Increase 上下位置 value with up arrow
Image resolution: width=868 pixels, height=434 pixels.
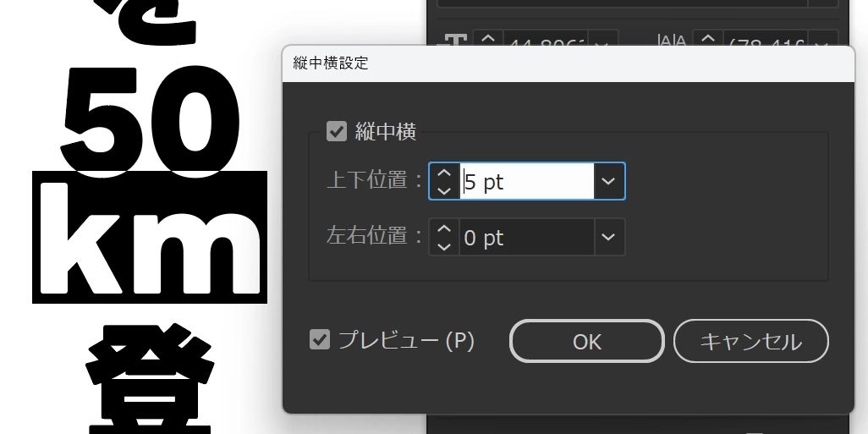tap(445, 173)
